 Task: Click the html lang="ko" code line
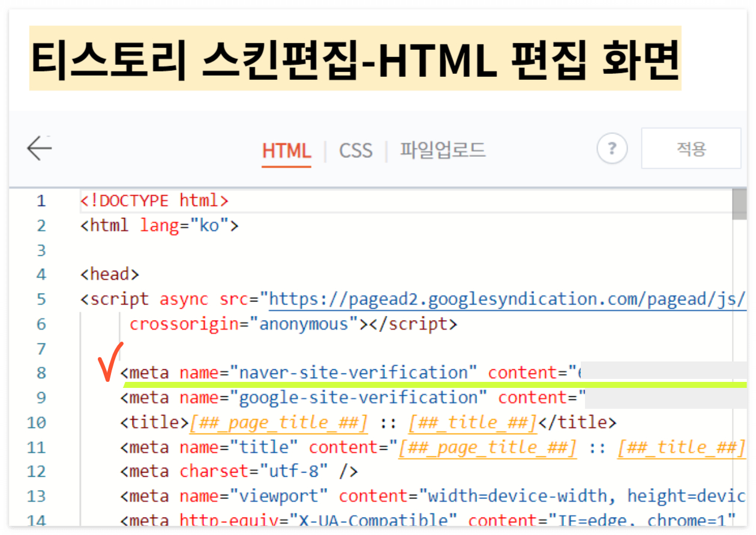[160, 225]
